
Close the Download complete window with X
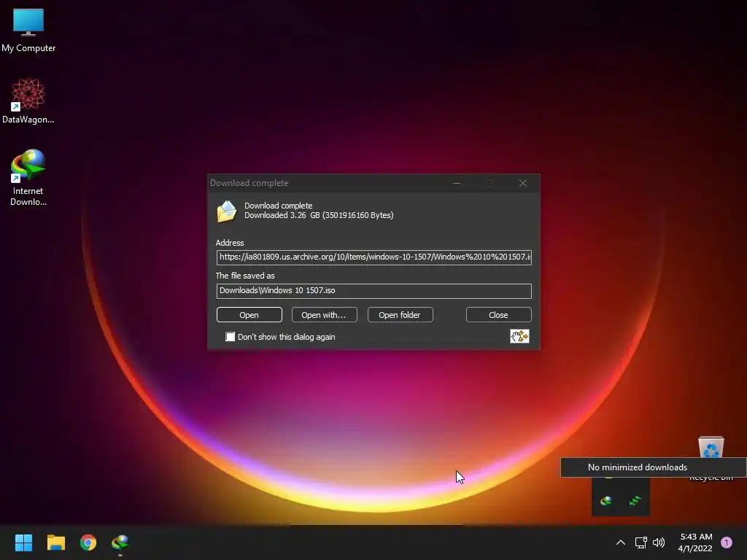tap(523, 183)
